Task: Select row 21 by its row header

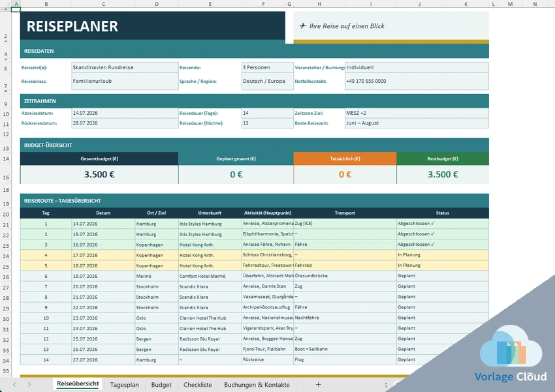Action: (6, 225)
